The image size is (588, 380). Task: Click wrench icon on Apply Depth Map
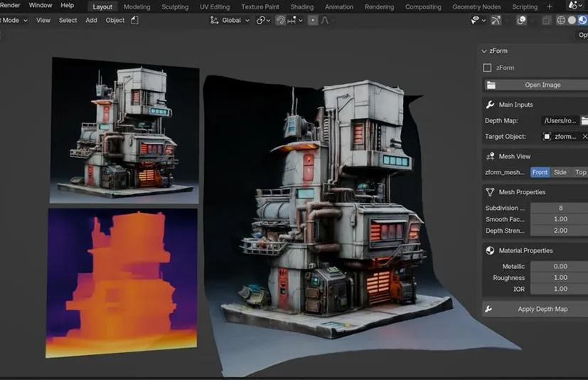(x=488, y=309)
